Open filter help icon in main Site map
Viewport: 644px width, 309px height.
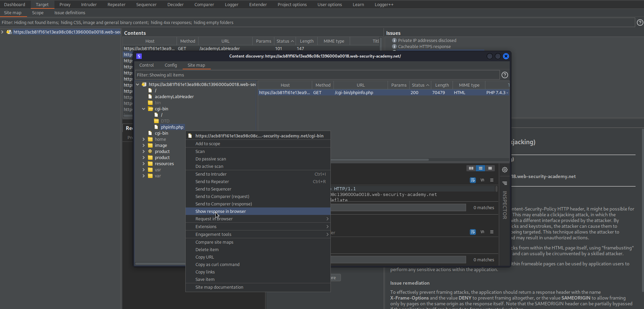640,23
